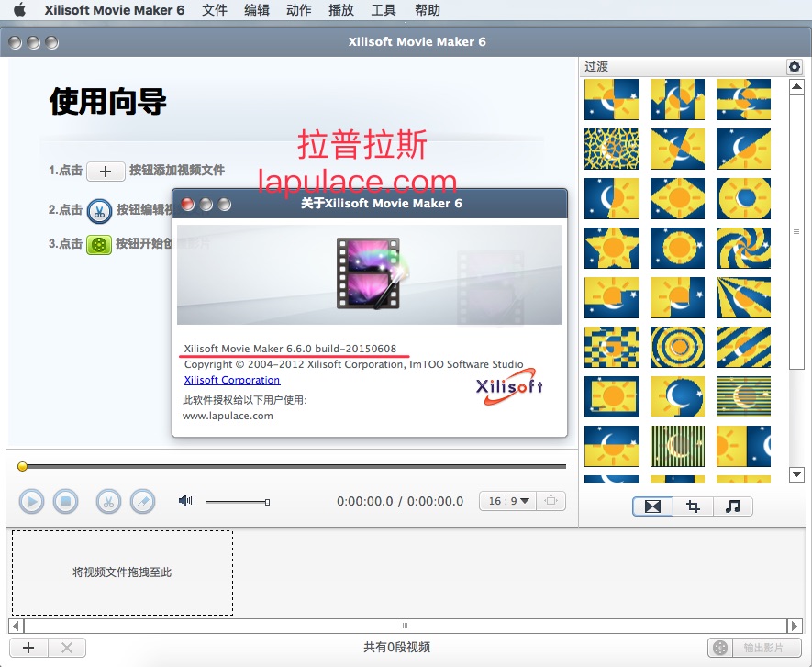Select the circle-shape transition next to the star
Screen dimensions: 812x667
(x=677, y=248)
